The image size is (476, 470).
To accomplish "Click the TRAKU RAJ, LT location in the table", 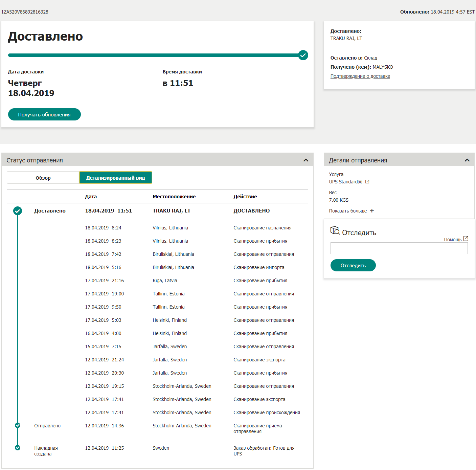I will 172,210.
